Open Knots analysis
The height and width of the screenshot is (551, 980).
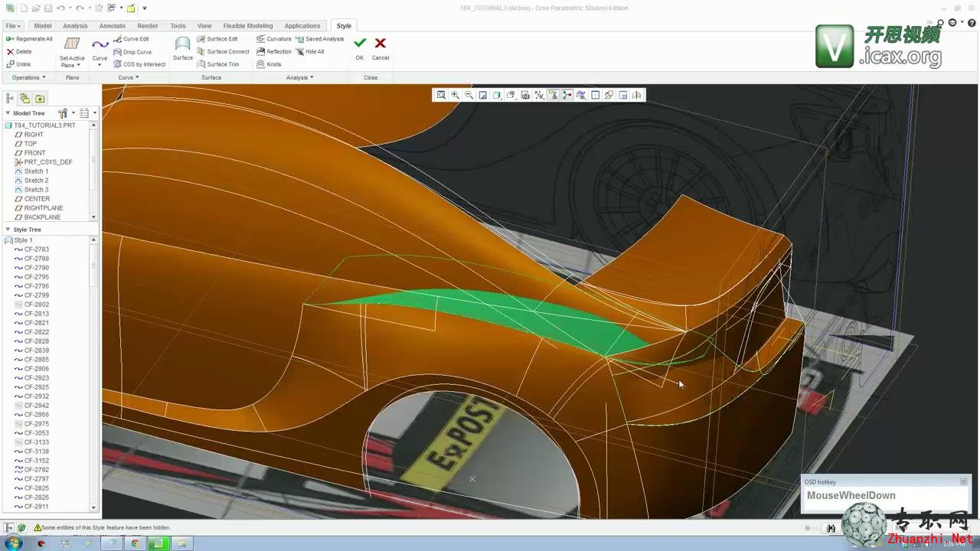[x=269, y=64]
